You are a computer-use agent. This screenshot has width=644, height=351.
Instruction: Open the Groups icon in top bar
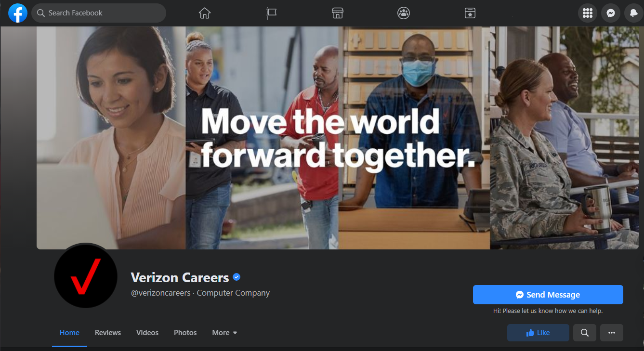pyautogui.click(x=404, y=13)
